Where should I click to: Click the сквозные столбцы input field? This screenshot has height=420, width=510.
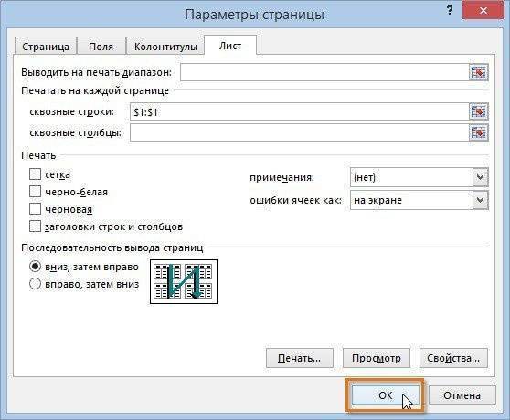(x=299, y=133)
